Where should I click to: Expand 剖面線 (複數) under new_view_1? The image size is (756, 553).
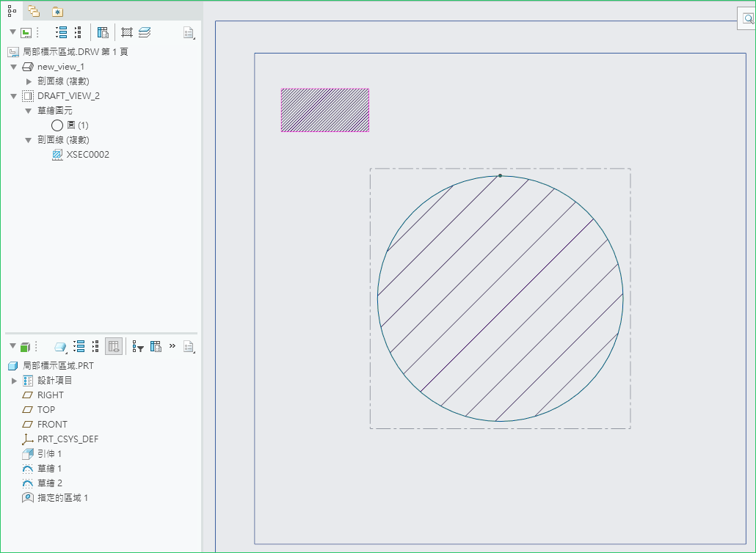[29, 81]
